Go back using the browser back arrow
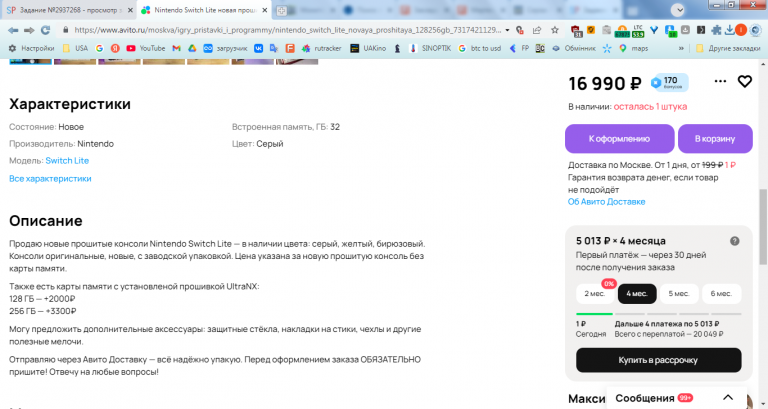The image size is (768, 409). pos(13,30)
